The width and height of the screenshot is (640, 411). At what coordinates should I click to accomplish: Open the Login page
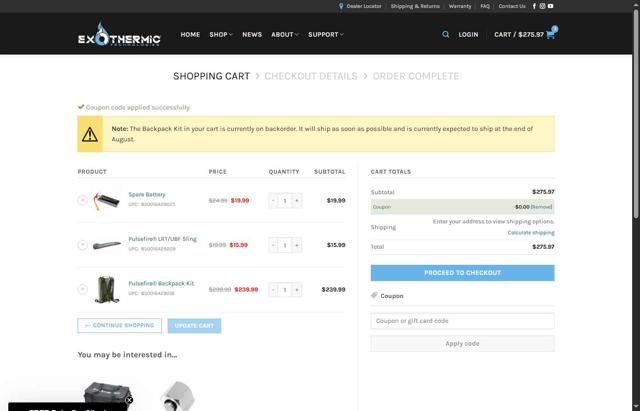pos(468,35)
